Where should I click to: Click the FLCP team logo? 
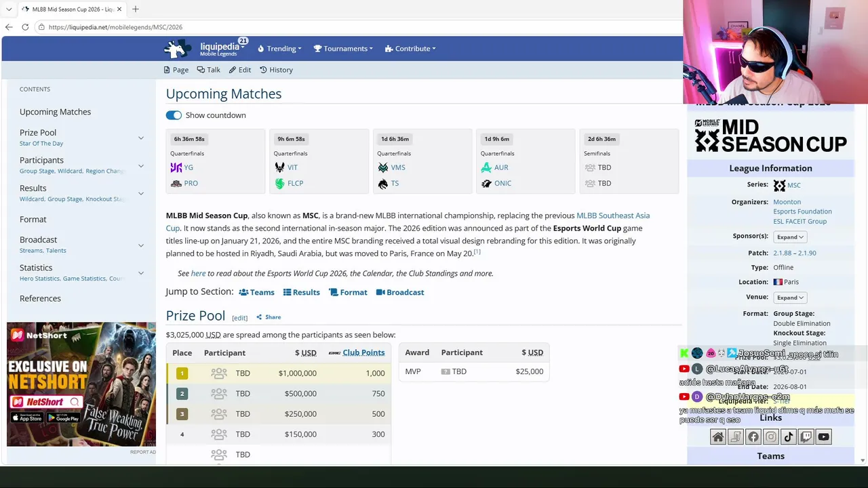pos(280,184)
